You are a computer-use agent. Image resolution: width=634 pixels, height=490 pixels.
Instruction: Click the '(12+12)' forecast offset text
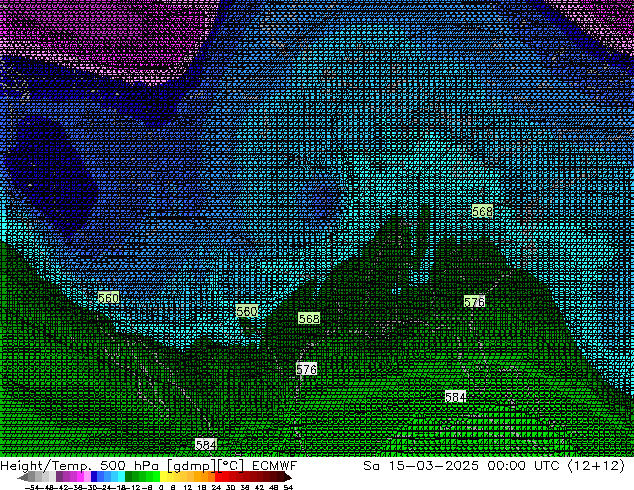597,466
